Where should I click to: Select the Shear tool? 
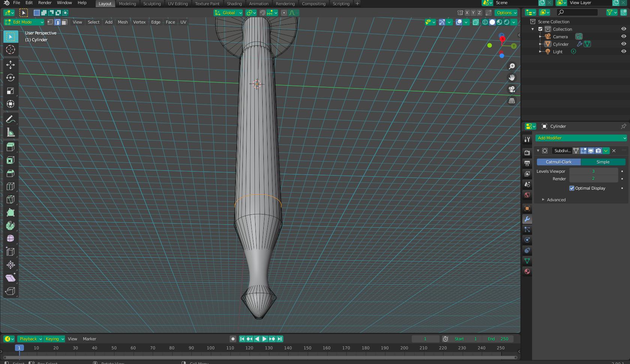[11, 278]
